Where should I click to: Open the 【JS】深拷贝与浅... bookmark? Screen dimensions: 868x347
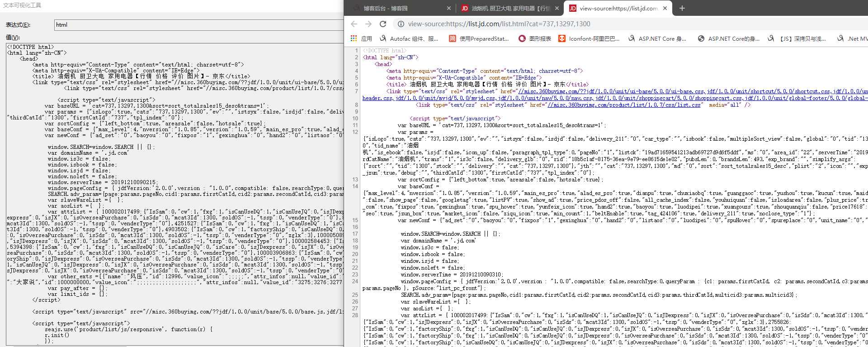pyautogui.click(x=797, y=39)
